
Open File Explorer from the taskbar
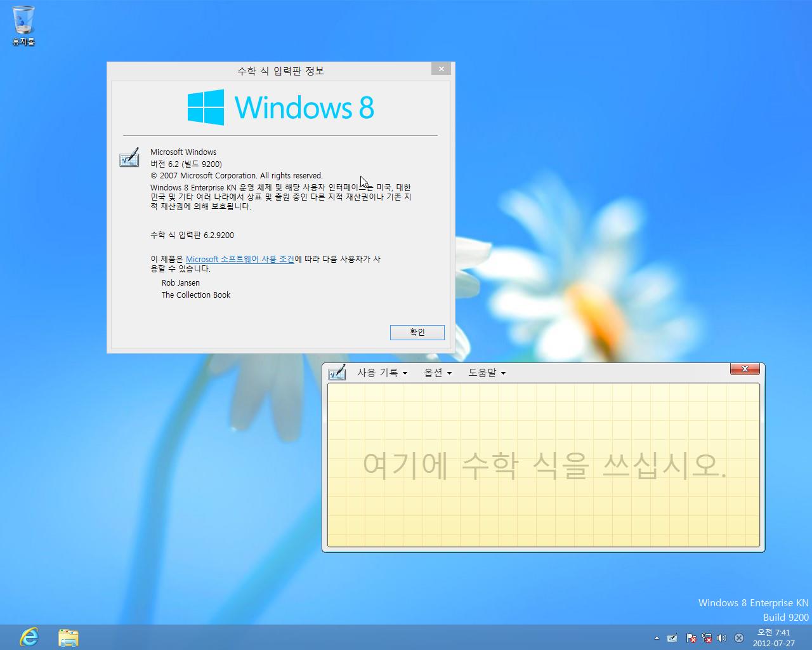pyautogui.click(x=68, y=637)
